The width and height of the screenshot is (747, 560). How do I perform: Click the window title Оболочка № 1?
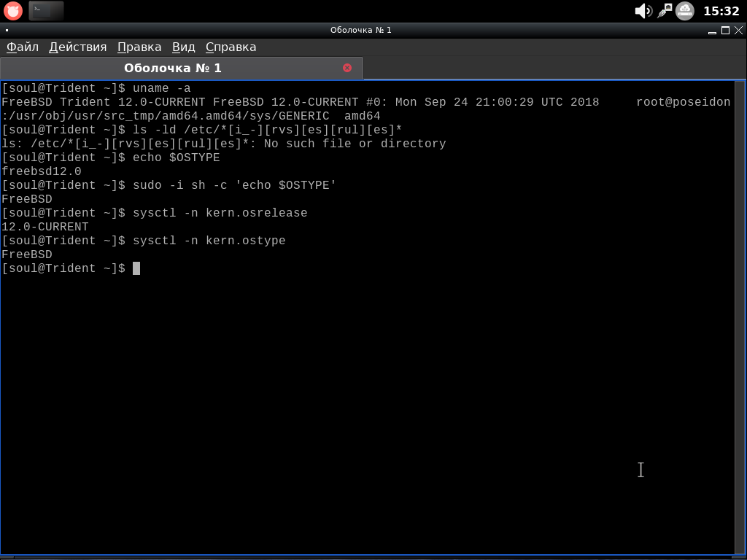(x=360, y=30)
